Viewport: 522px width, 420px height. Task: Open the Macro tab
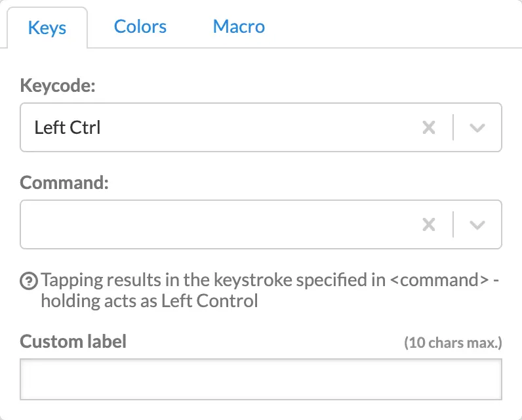click(x=239, y=27)
